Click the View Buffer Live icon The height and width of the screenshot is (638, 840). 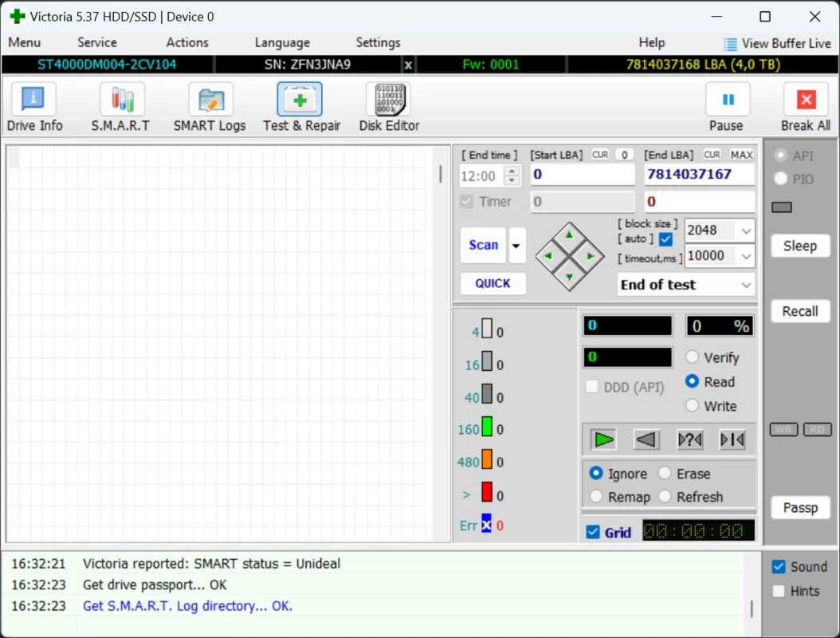click(730, 44)
